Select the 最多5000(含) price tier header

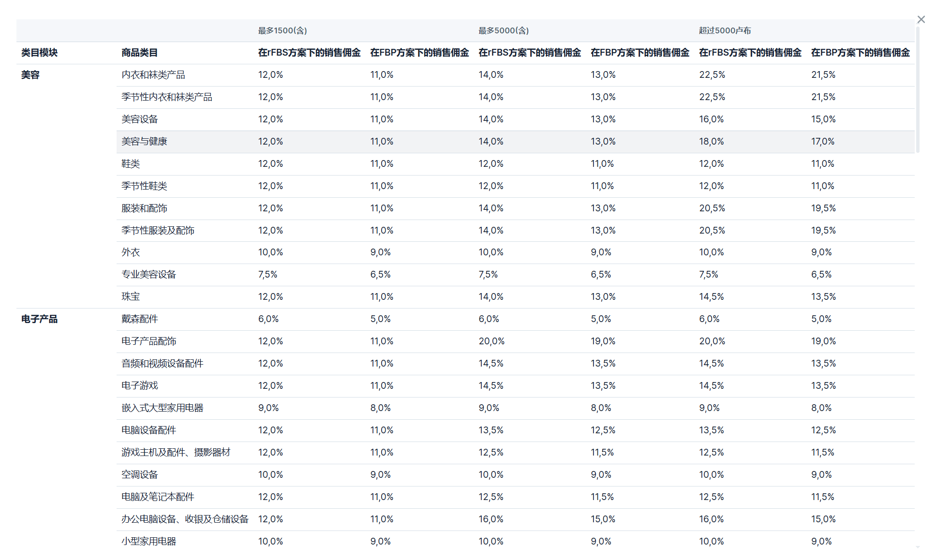pyautogui.click(x=504, y=30)
